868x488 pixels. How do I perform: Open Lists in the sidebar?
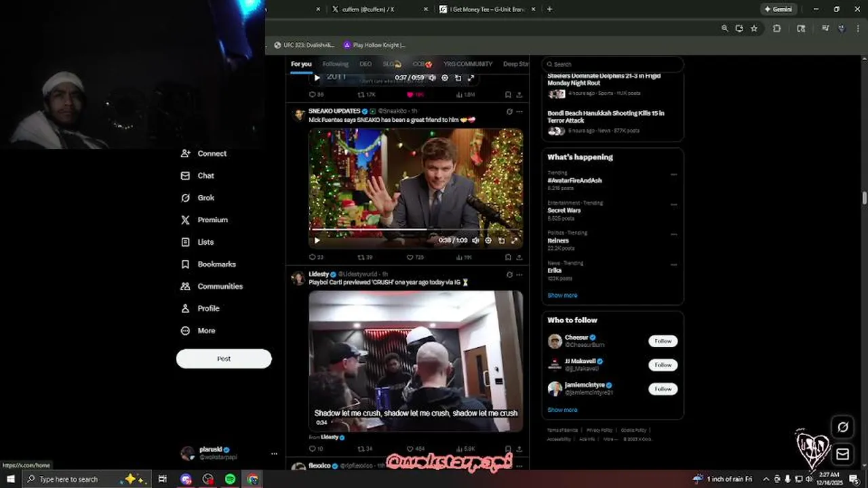[197, 242]
